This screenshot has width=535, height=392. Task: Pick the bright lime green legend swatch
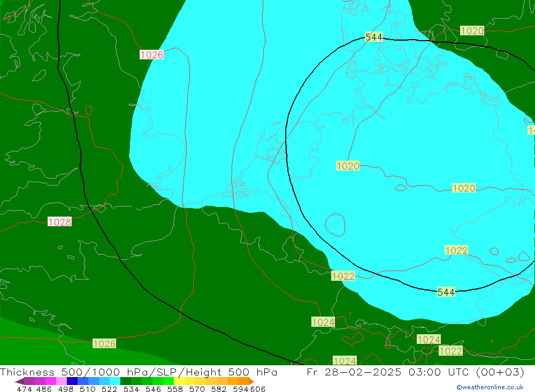169,381
